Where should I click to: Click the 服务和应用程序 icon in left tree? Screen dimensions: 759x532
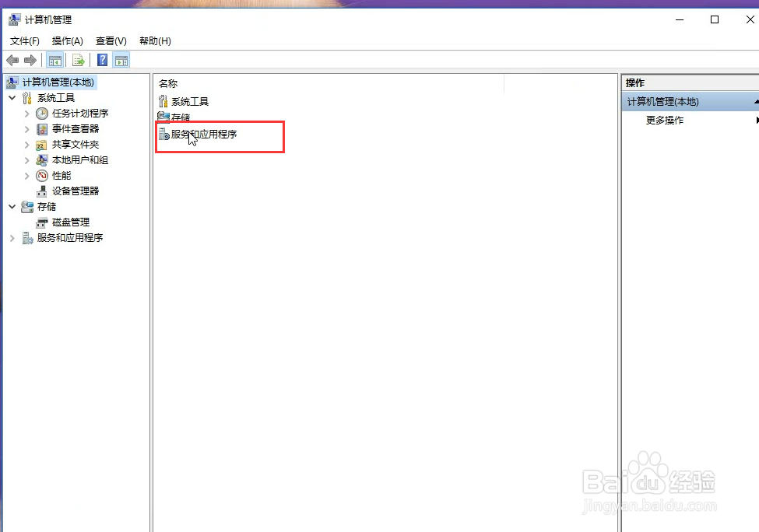point(27,238)
